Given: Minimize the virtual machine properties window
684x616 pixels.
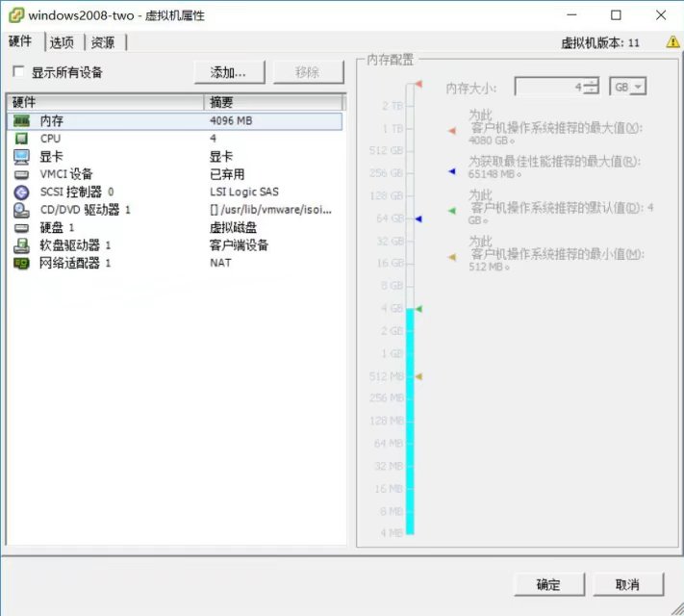Looking at the screenshot, I should (571, 15).
